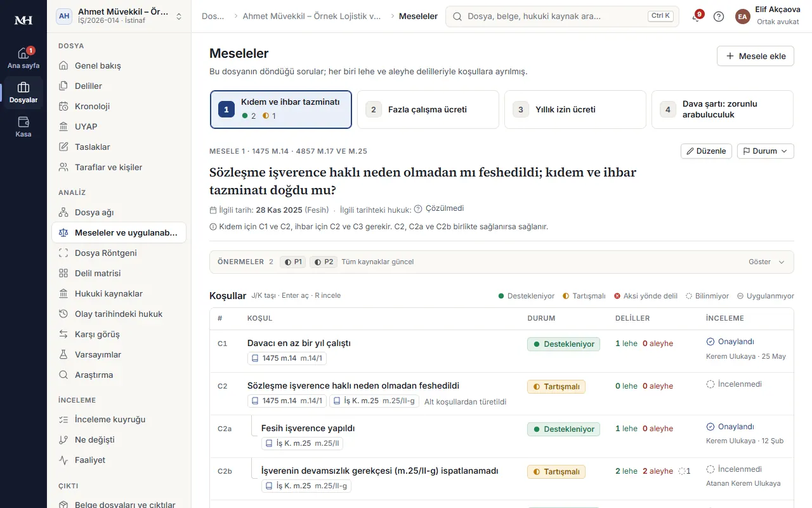Open Ne değişti changes page

(x=119, y=439)
